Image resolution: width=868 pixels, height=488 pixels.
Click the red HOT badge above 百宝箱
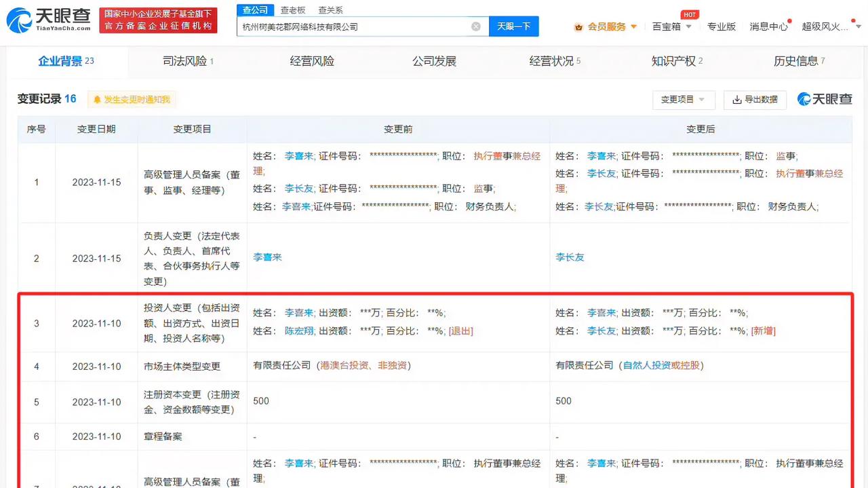click(690, 14)
